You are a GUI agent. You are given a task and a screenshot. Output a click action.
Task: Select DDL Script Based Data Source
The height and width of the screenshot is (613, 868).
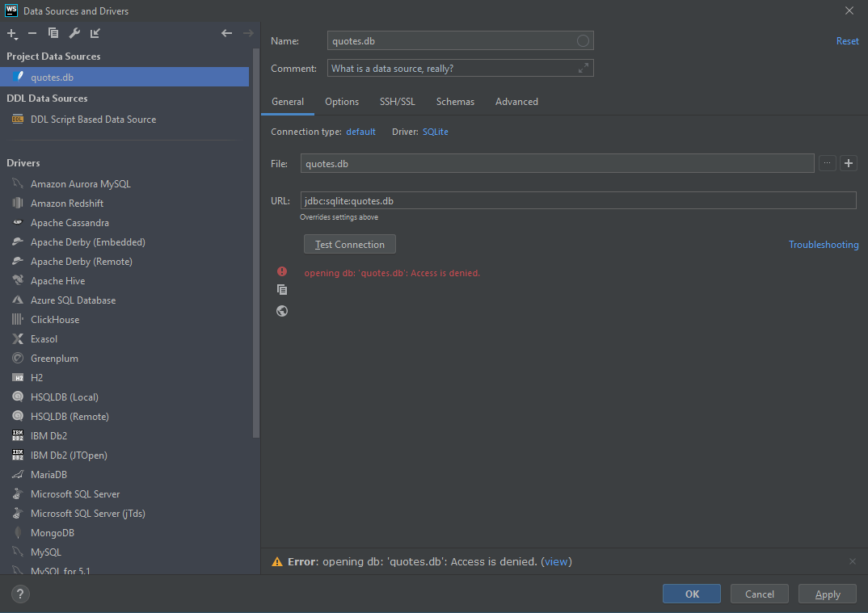124,119
